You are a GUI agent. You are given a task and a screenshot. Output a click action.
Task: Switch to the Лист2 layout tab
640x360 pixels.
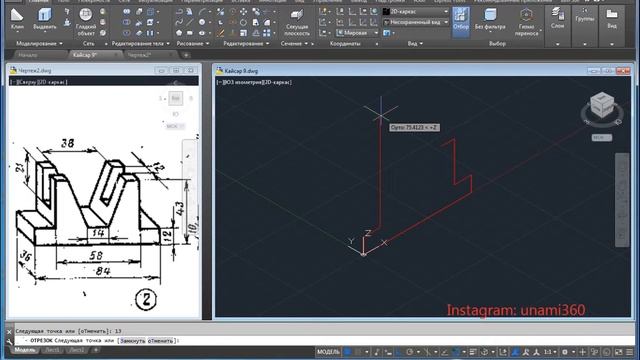(77, 350)
